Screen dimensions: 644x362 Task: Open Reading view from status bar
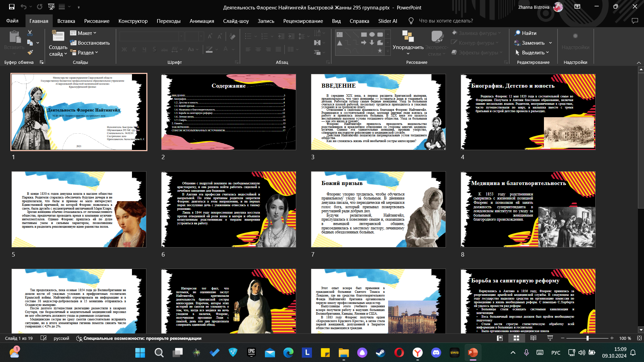(x=533, y=338)
